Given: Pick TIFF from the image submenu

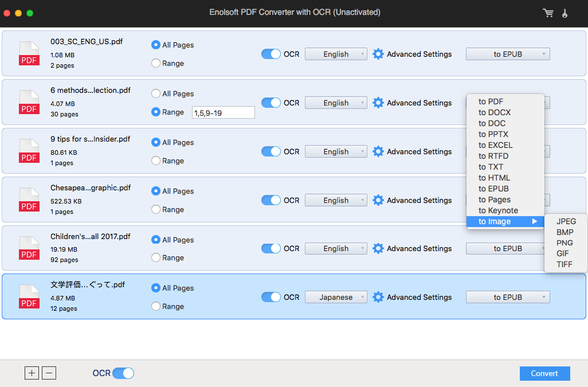Looking at the screenshot, I should (x=566, y=264).
